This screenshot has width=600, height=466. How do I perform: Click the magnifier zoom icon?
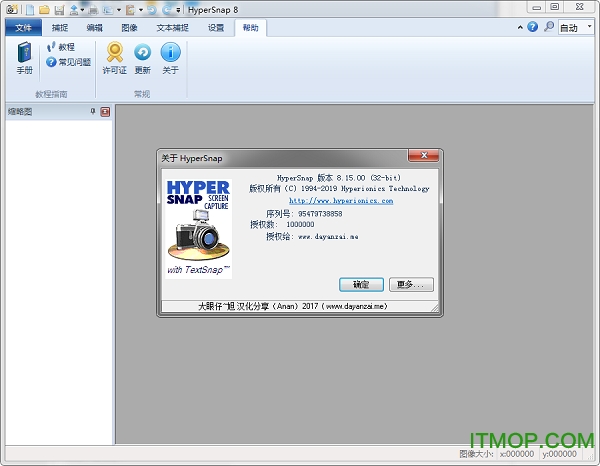550,28
